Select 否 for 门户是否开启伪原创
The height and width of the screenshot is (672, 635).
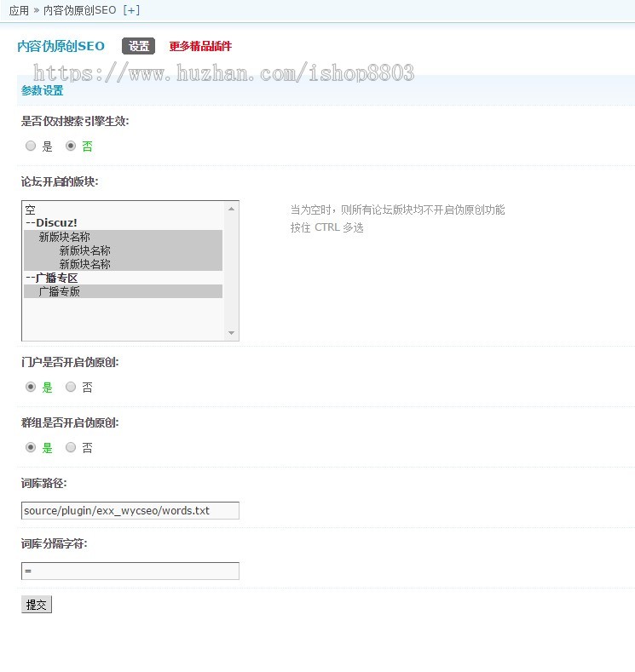click(71, 387)
